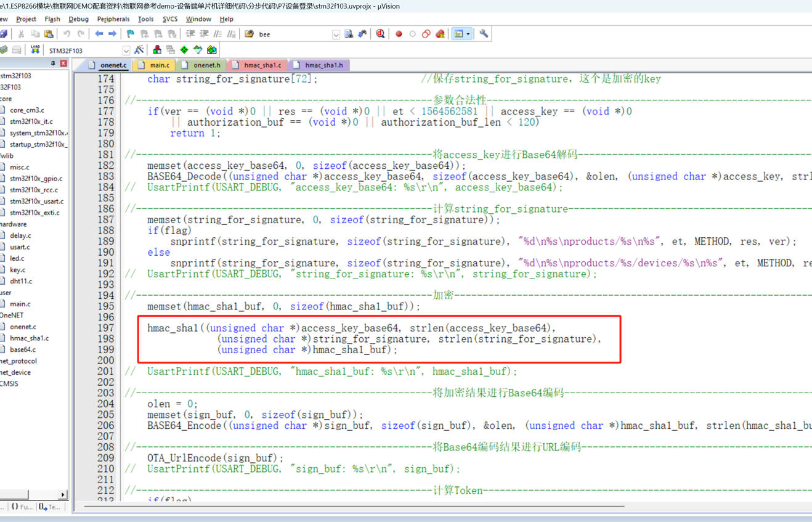Insert a breakpoint with the red dot icon

(x=399, y=34)
